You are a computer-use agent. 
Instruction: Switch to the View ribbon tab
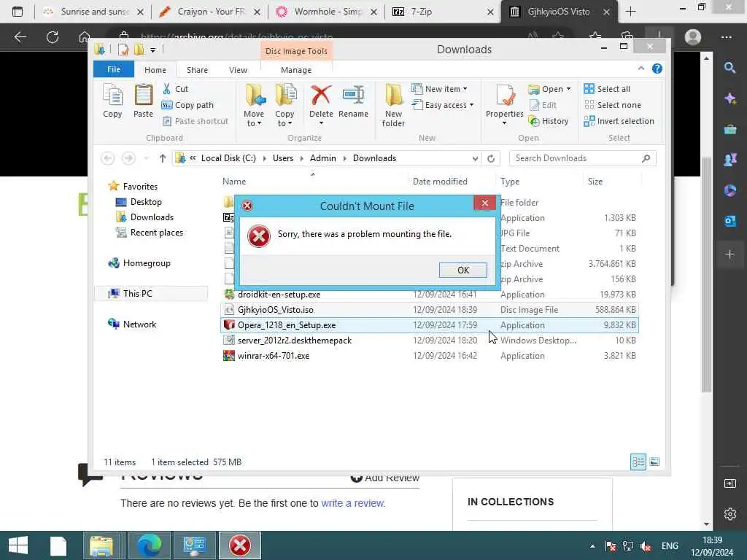(238, 70)
